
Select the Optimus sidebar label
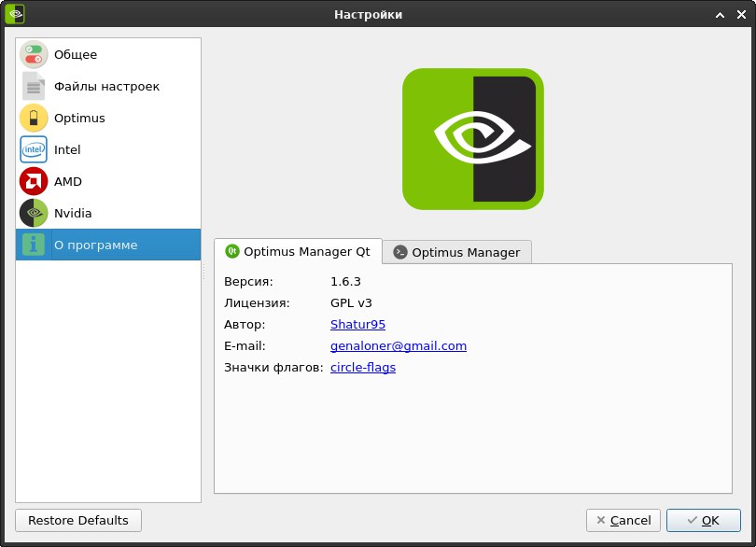click(x=79, y=119)
